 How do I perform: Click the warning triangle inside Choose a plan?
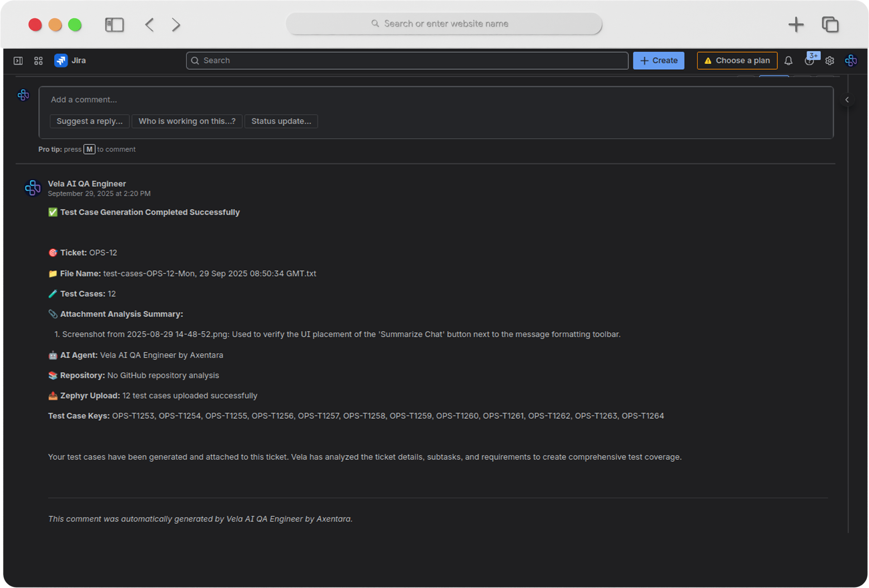coord(708,60)
